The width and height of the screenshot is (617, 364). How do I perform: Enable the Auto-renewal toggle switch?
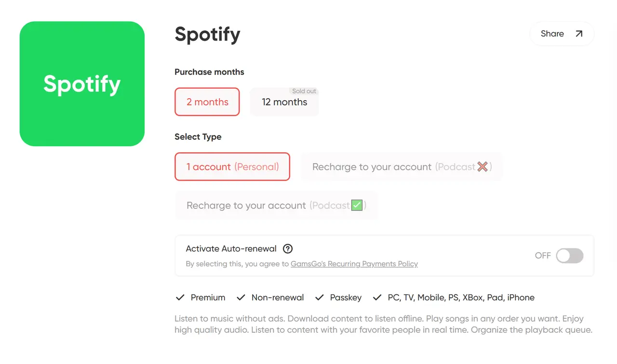pyautogui.click(x=569, y=256)
